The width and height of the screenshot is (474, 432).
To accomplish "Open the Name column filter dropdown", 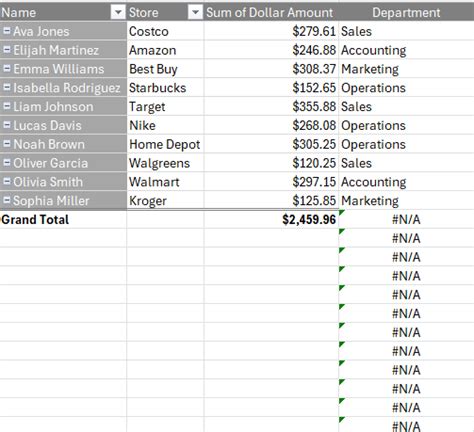I will (x=118, y=13).
